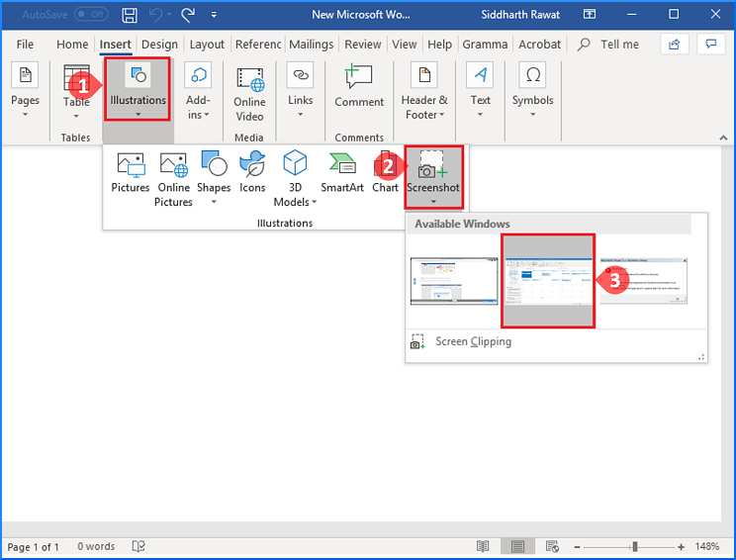Open the Symbols dropdown
Image resolution: width=736 pixels, height=560 pixels.
[x=533, y=92]
